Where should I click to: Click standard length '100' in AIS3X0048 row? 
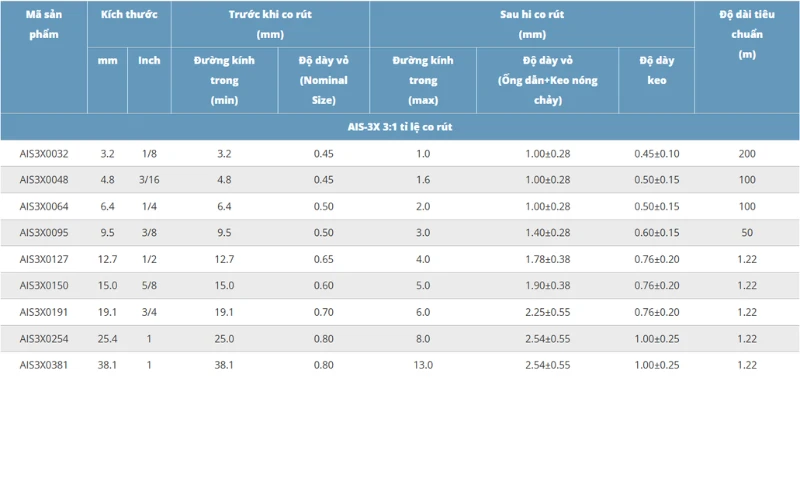tap(747, 180)
